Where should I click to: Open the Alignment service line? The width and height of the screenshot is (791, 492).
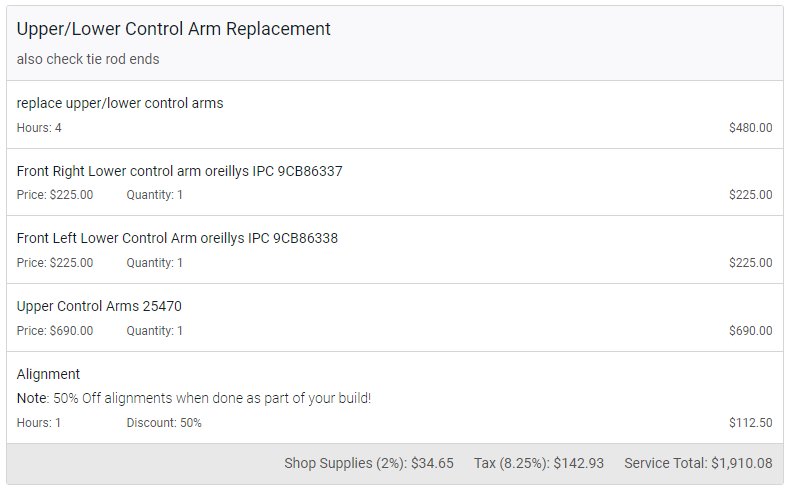(x=48, y=374)
